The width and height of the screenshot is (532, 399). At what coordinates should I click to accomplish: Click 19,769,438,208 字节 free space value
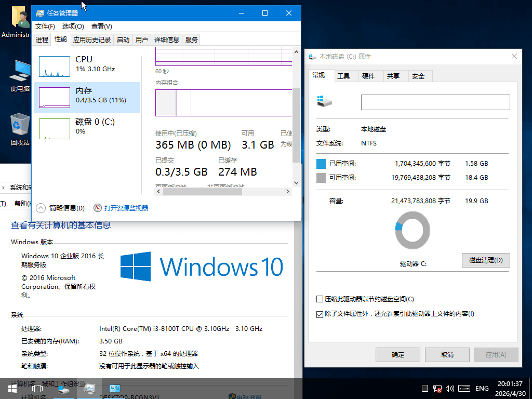click(x=421, y=178)
